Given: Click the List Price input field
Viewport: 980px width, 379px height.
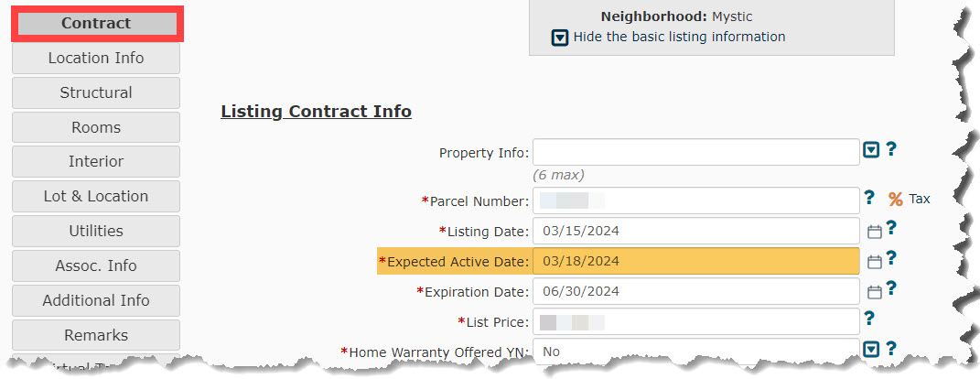Looking at the screenshot, I should tap(696, 322).
